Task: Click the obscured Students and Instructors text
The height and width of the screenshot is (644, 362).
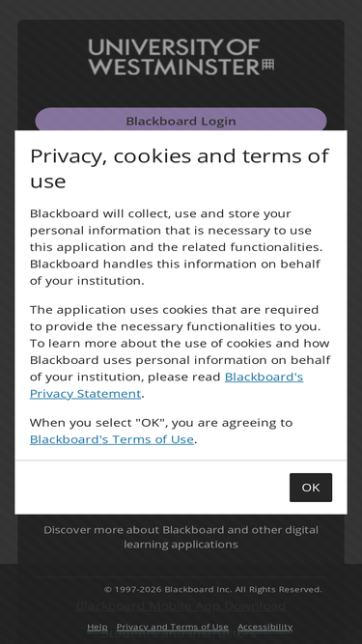Action: [x=181, y=632]
